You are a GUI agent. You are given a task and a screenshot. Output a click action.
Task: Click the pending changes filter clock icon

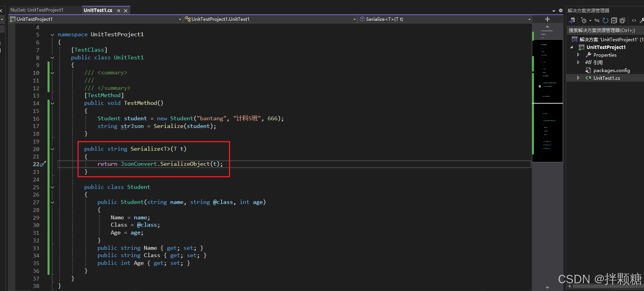click(583, 20)
